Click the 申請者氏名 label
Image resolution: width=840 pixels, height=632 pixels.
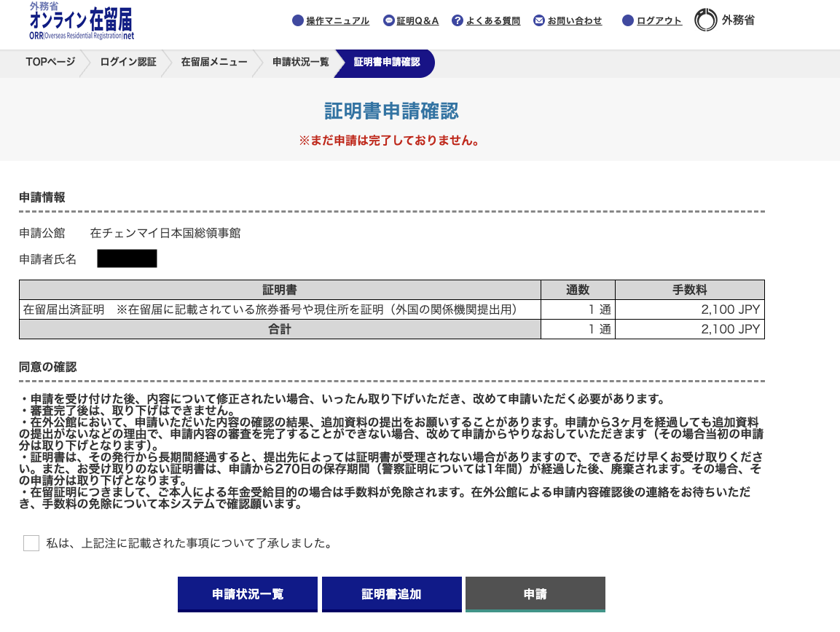click(x=47, y=259)
